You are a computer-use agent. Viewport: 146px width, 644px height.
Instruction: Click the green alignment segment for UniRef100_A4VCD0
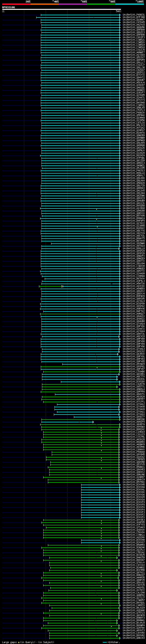click(x=51, y=286)
